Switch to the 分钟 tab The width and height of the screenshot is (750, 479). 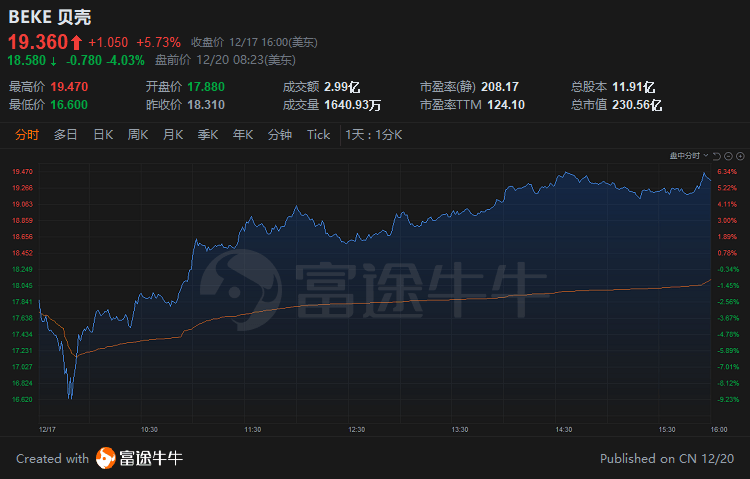[280, 135]
